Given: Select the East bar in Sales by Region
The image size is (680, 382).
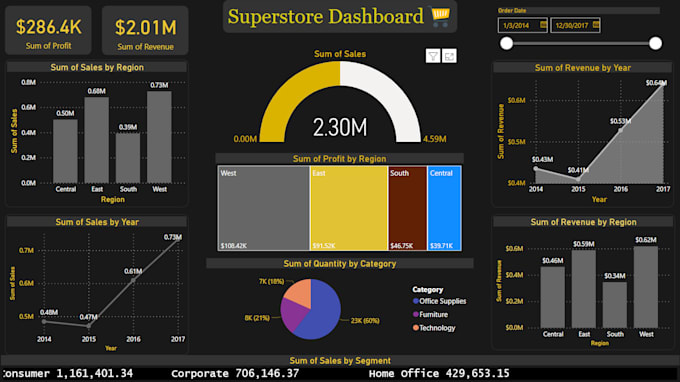Looking at the screenshot, I should pyautogui.click(x=96, y=140).
